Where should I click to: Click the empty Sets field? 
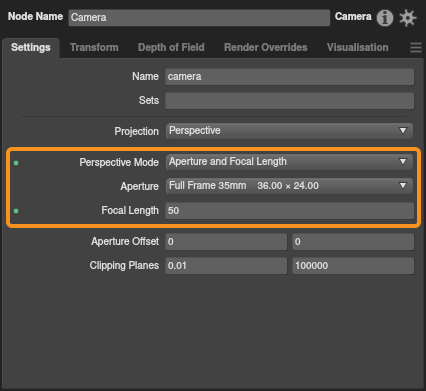click(290, 101)
